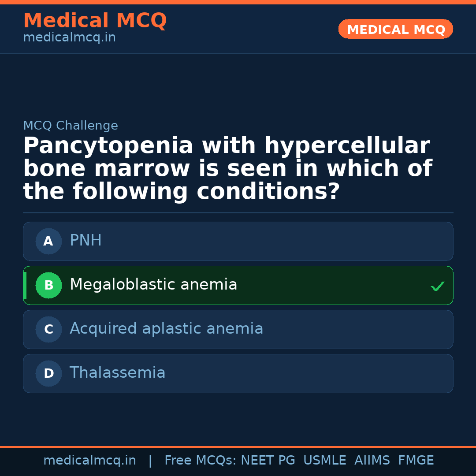Screen dimensions: 476x476
Task: Click the MCQ Challenge label
Action: (71, 126)
